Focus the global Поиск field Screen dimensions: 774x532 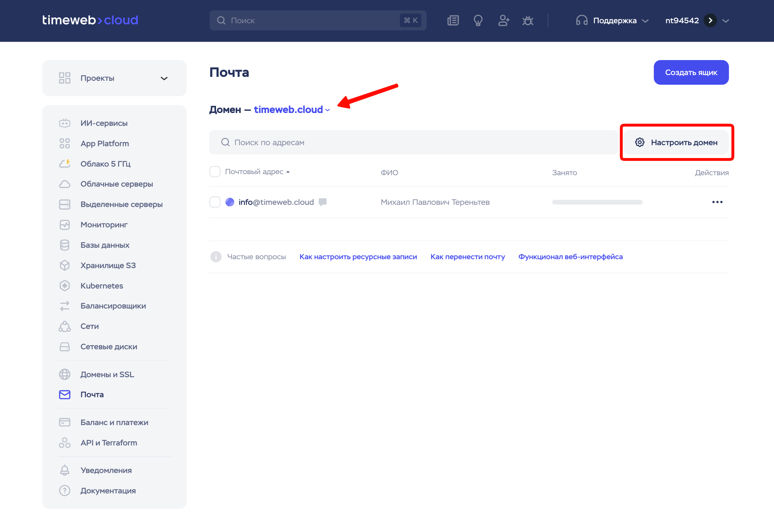click(x=318, y=20)
